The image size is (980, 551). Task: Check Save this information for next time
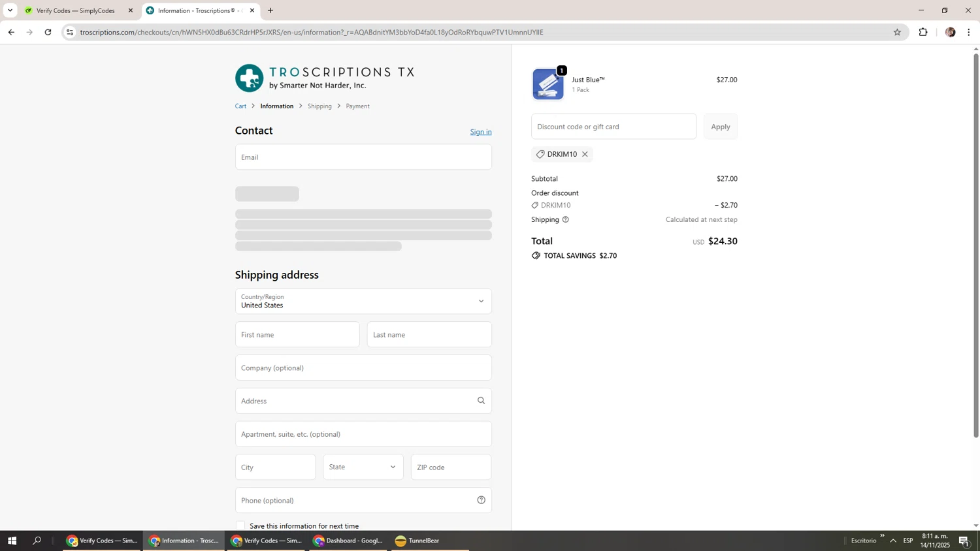click(x=240, y=526)
